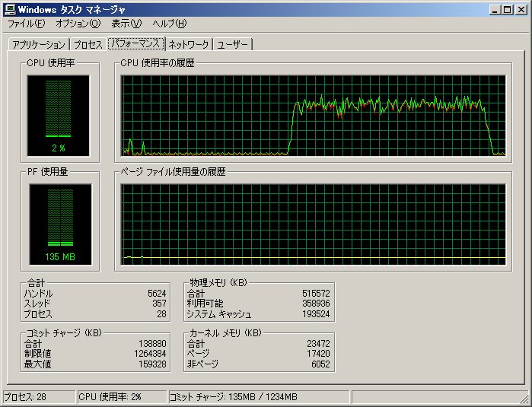Close the Task Manager window

(521, 10)
